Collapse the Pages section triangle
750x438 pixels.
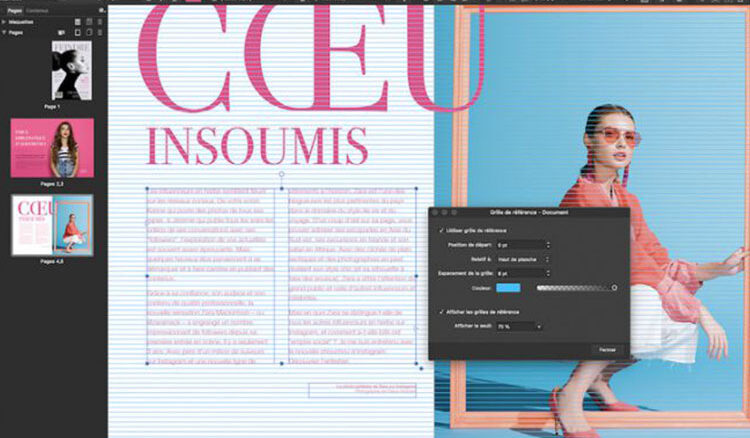pyautogui.click(x=5, y=32)
